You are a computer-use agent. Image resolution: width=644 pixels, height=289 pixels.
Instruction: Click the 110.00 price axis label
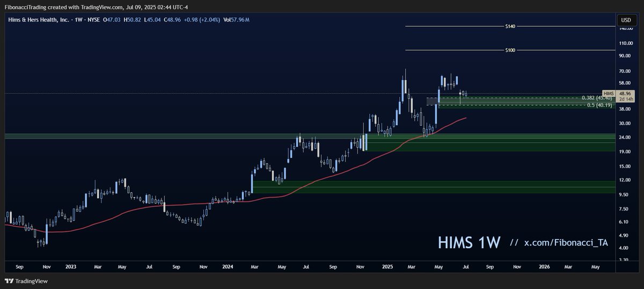(626, 43)
